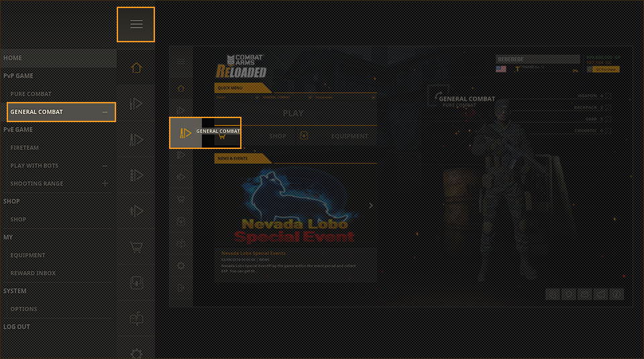Viewport: 644px width, 359px height.
Task: Click the US flag icon under player name
Action: [500, 69]
